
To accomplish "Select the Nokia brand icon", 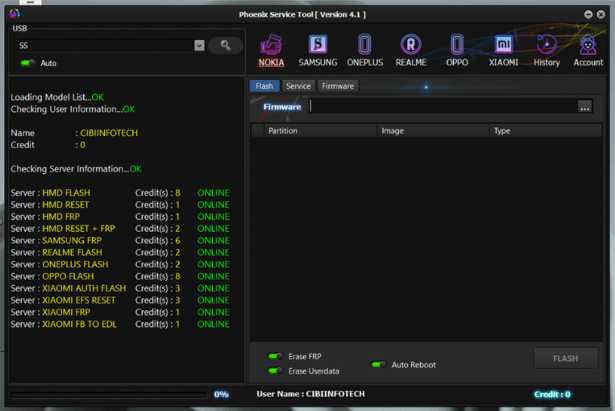I will tap(271, 49).
